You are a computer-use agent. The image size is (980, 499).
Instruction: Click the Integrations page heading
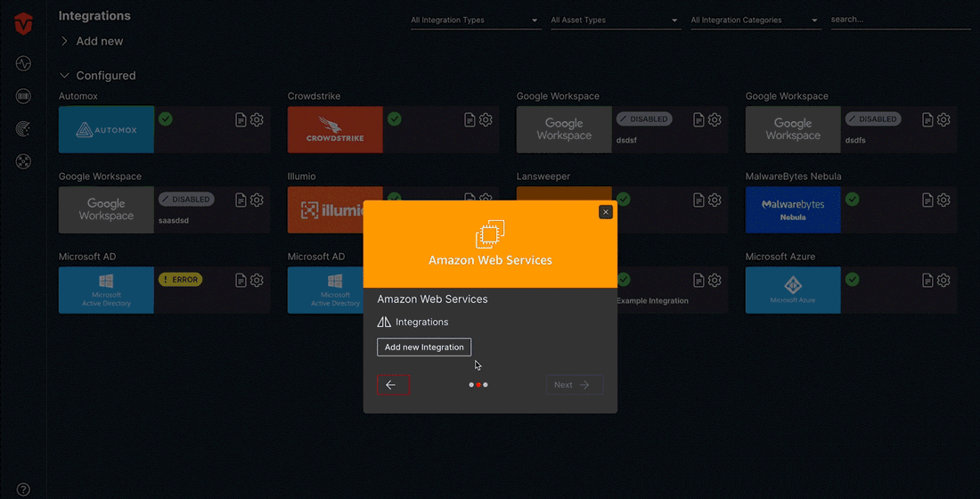tap(94, 16)
